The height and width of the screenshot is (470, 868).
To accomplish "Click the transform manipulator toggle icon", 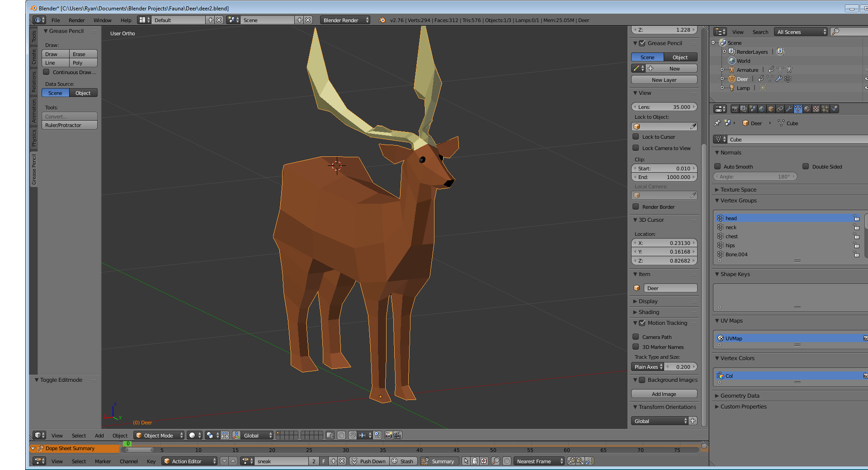I will point(236,435).
